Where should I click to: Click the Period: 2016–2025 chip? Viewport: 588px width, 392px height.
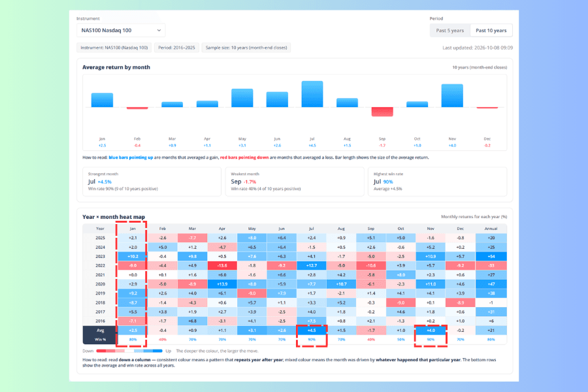point(176,48)
